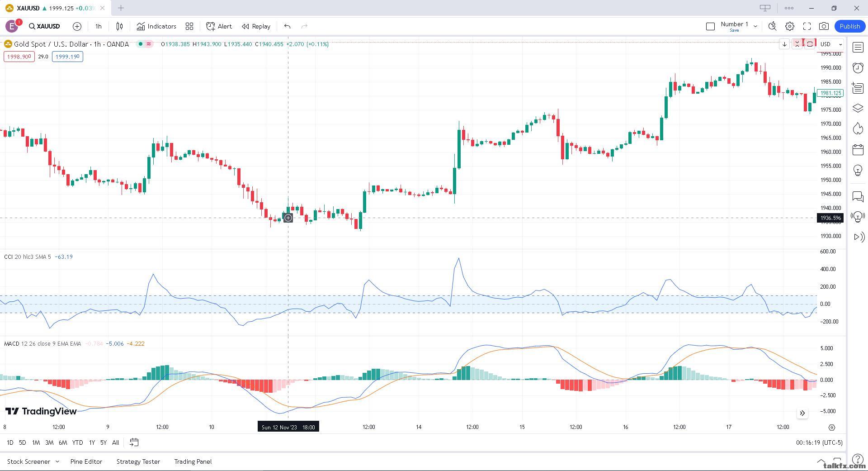Move the price pane down arrow

coord(784,44)
